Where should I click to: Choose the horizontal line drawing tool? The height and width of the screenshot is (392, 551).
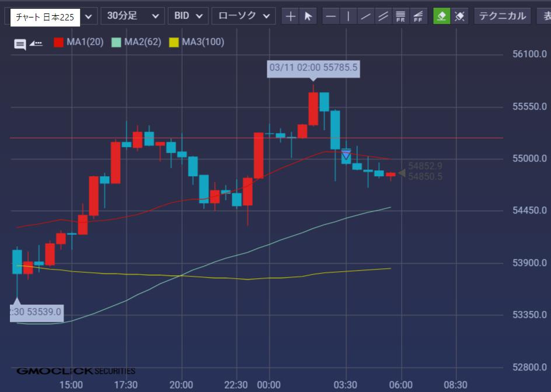click(x=331, y=16)
